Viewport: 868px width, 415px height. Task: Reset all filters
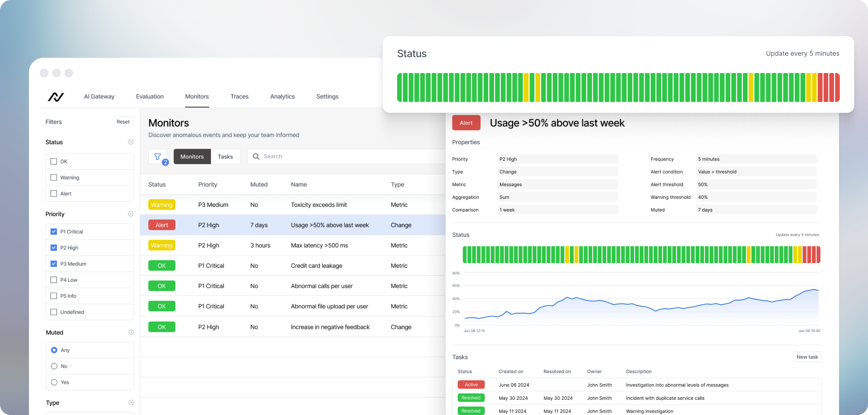click(x=123, y=122)
